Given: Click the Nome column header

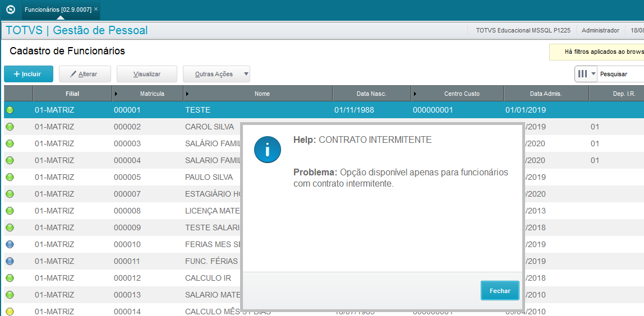Looking at the screenshot, I should click(258, 94).
